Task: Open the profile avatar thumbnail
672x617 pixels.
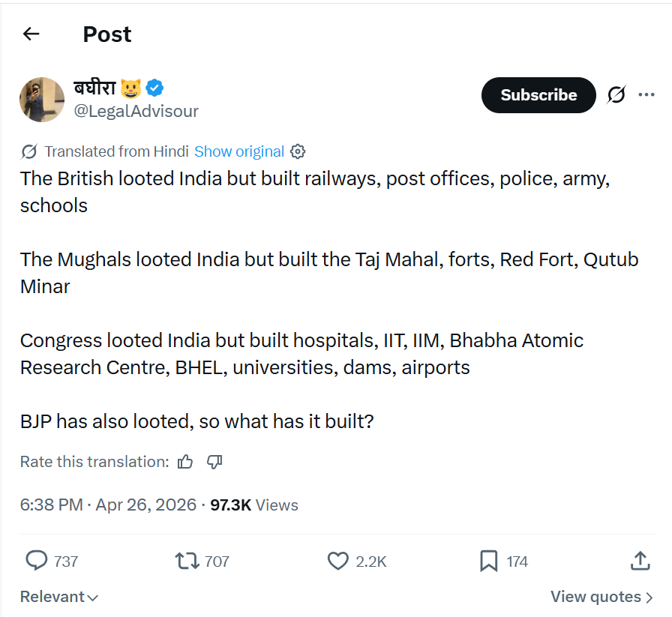Action: coord(42,100)
